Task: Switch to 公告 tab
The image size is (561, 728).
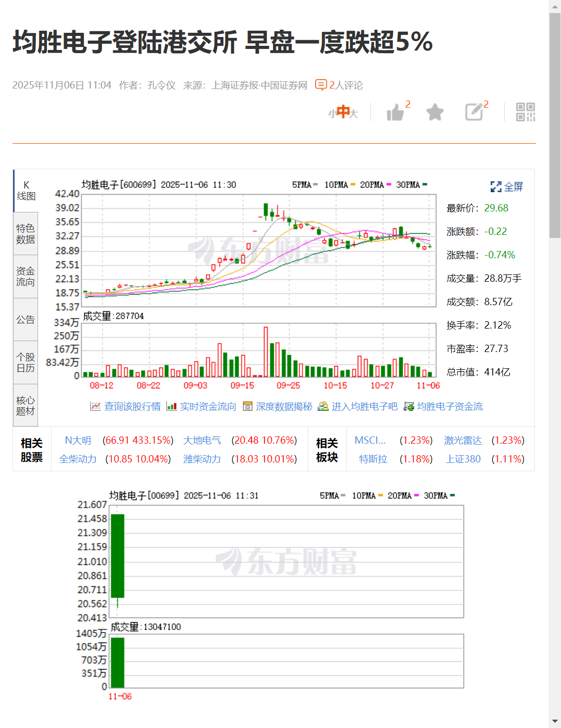Action: [x=26, y=320]
